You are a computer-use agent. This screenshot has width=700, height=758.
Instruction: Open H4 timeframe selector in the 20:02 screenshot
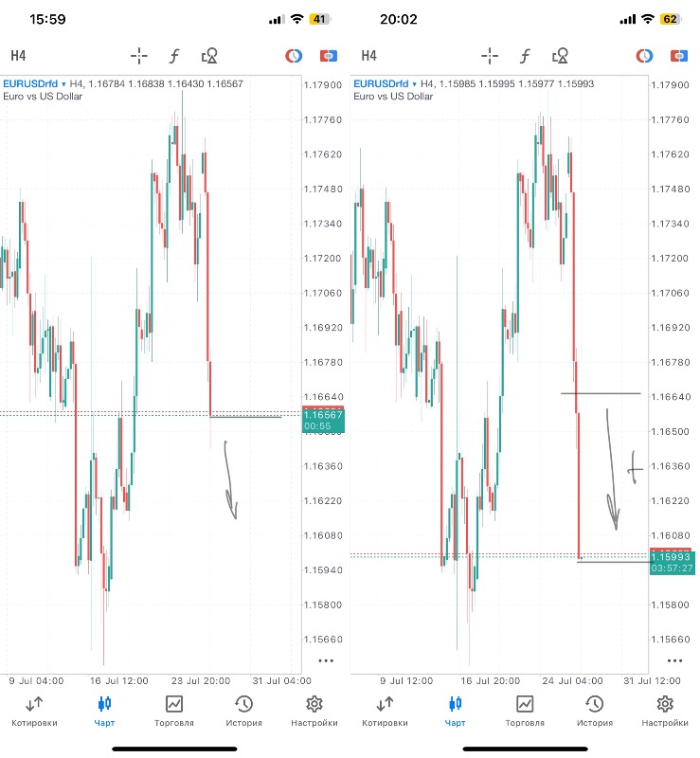(369, 56)
